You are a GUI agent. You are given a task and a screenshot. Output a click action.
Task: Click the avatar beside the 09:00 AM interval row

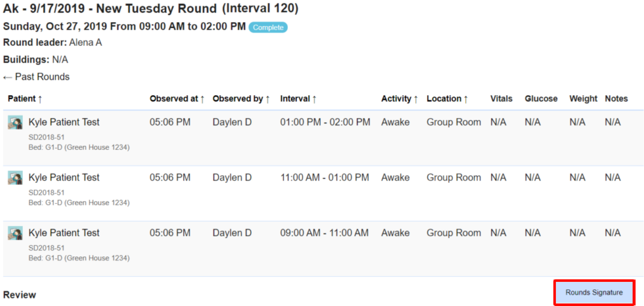coord(16,232)
